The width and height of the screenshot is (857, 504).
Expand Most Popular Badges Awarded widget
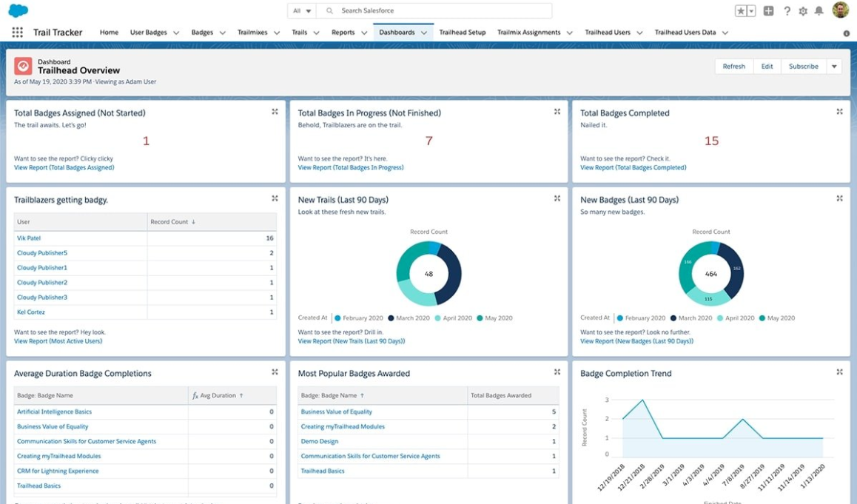pos(557,372)
